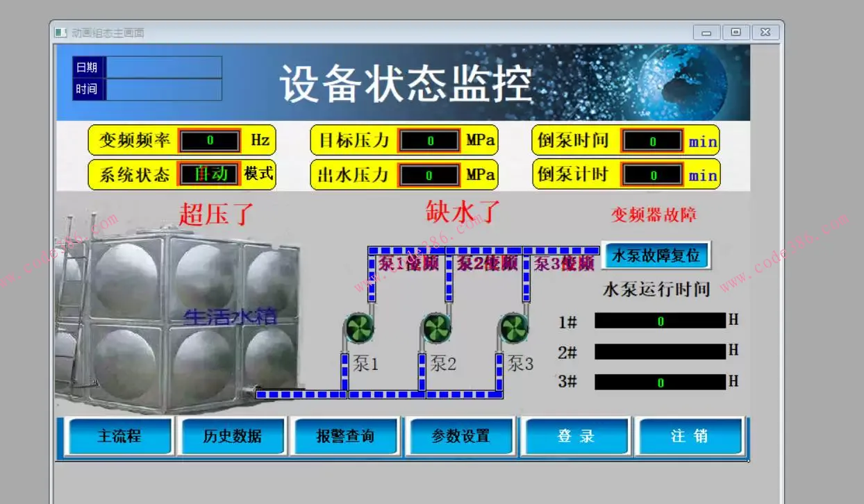Click the 泵2 pump fan icon

coord(437,328)
